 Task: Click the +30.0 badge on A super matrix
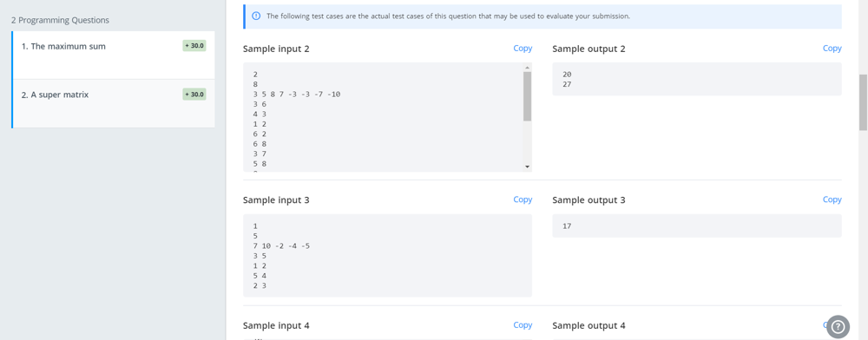tap(194, 95)
